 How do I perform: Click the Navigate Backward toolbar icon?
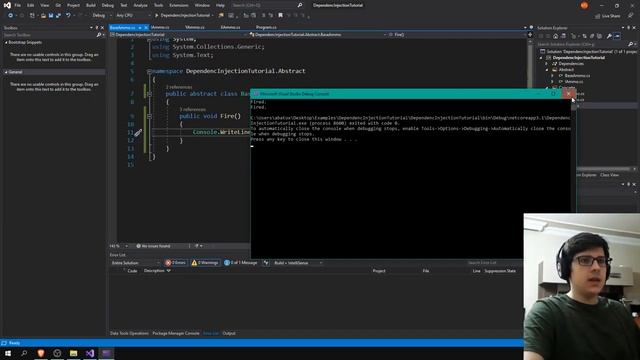(10, 16)
